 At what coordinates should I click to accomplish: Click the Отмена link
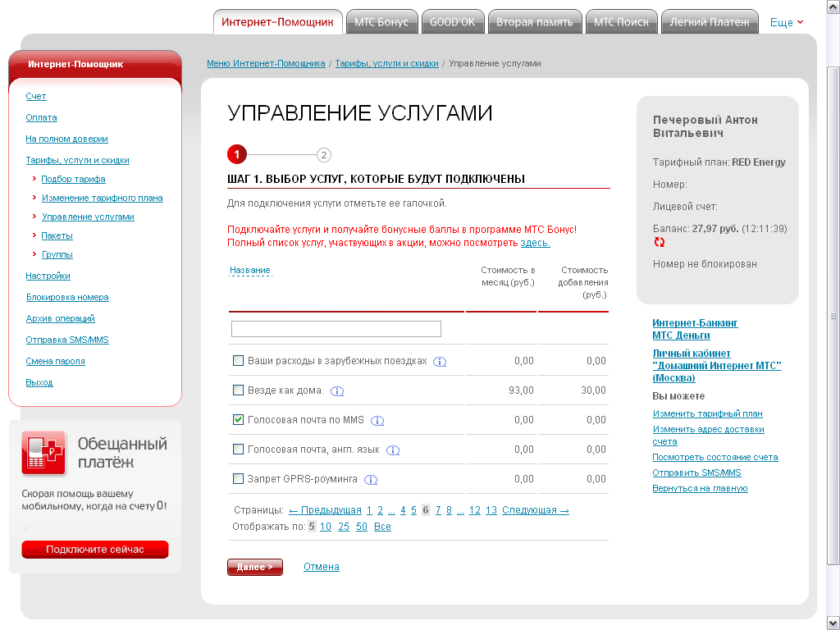(321, 567)
